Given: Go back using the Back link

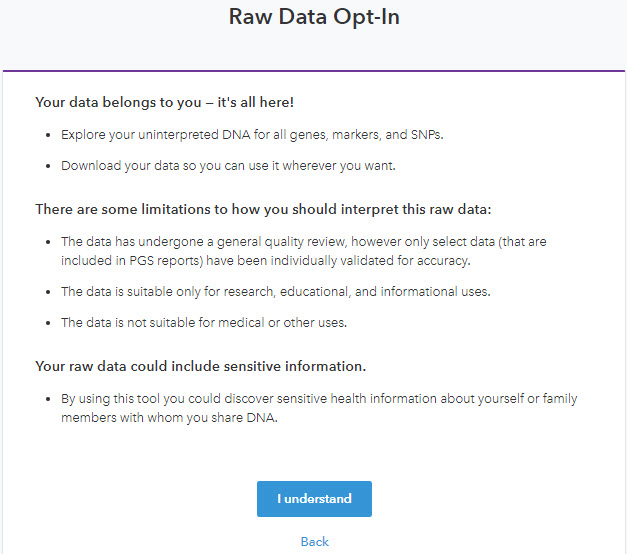Looking at the screenshot, I should [x=314, y=542].
